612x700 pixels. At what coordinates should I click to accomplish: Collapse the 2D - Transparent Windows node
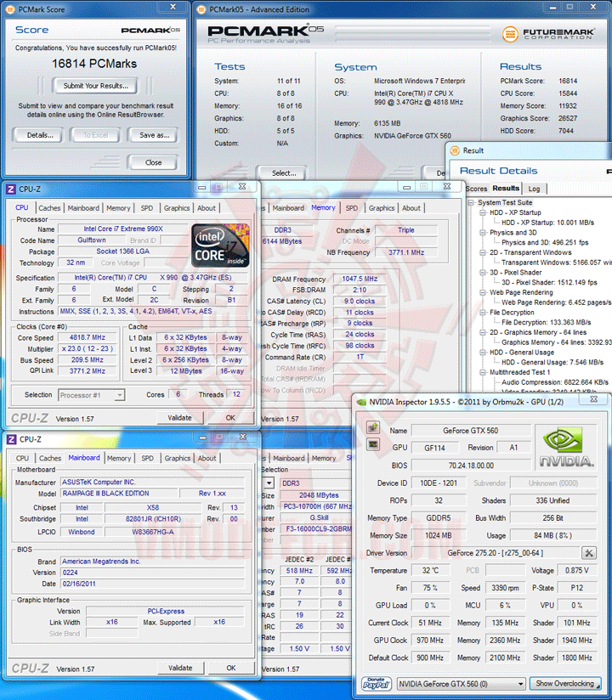pyautogui.click(x=483, y=252)
